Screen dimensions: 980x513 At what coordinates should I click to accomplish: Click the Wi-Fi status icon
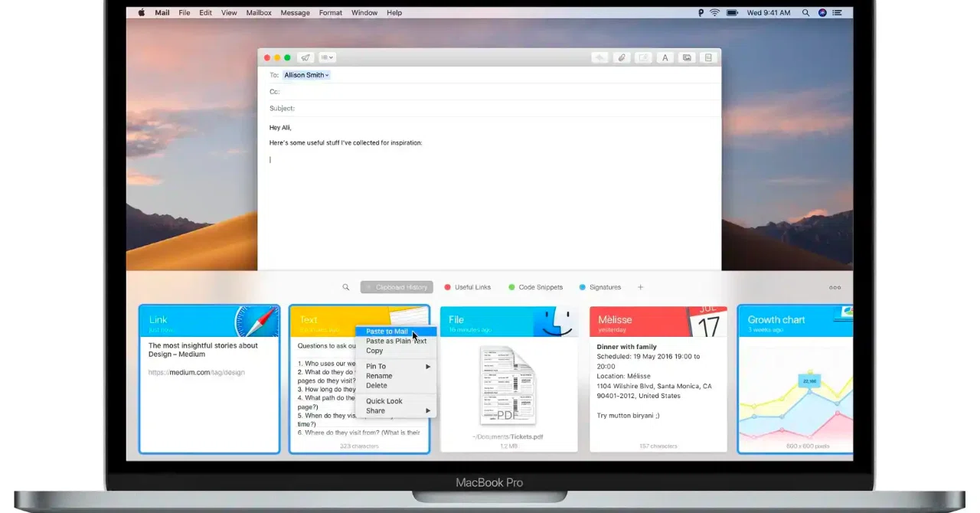click(715, 13)
